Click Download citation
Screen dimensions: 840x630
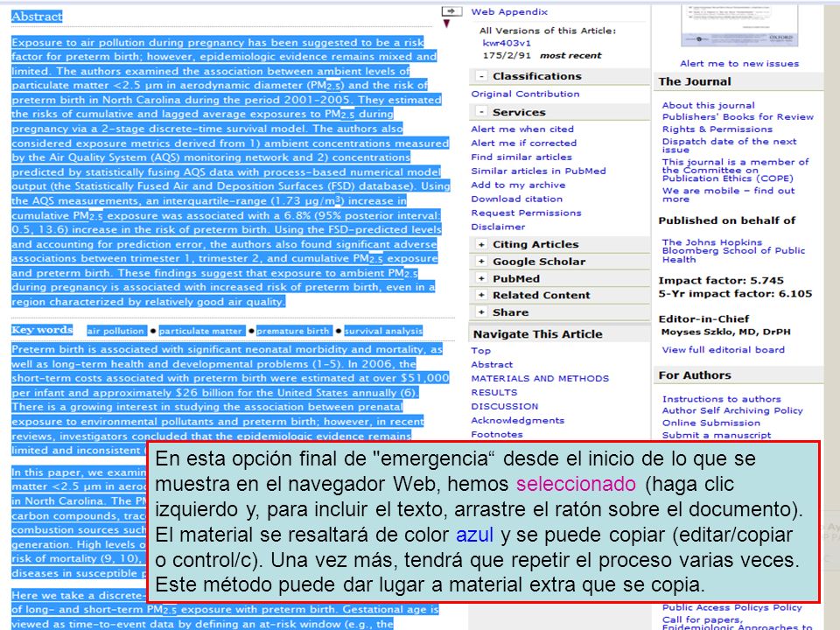click(516, 199)
